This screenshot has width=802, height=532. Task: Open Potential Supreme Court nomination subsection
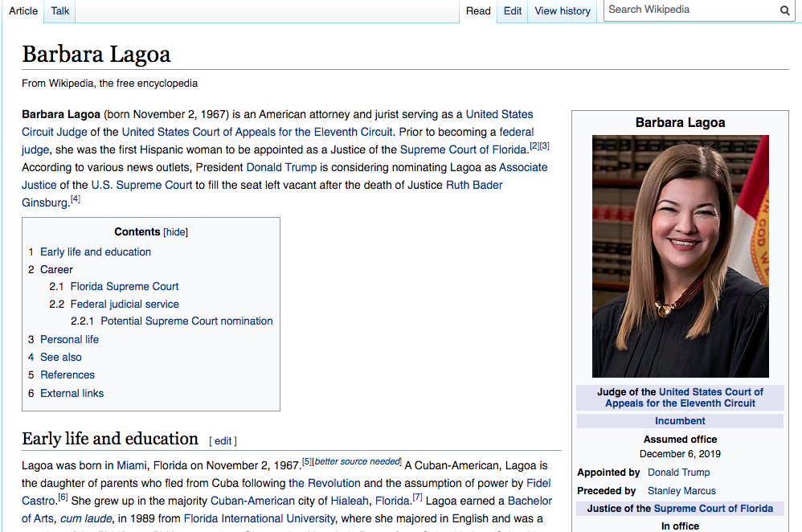coord(186,321)
